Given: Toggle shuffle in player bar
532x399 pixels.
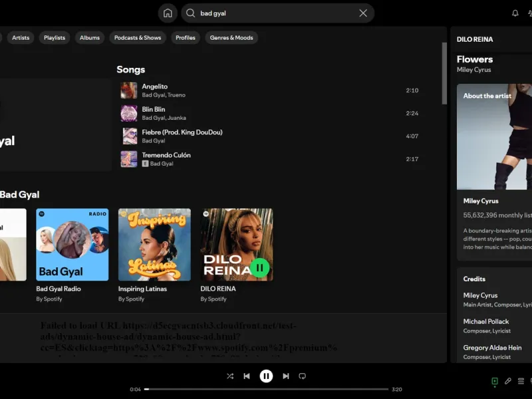Looking at the screenshot, I should click(230, 376).
